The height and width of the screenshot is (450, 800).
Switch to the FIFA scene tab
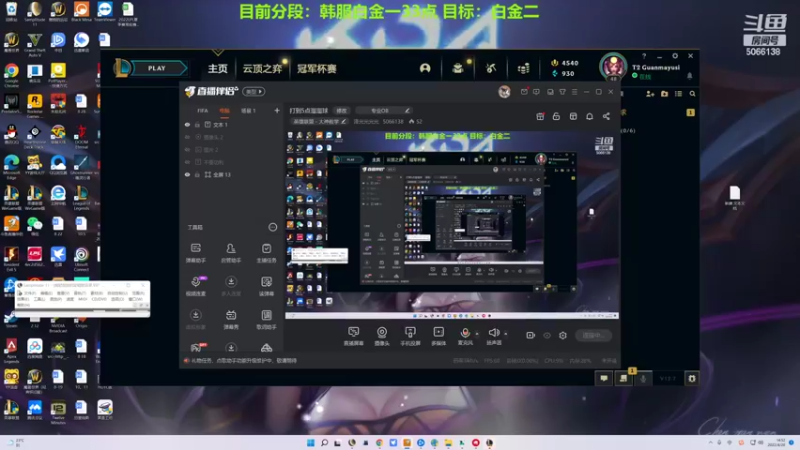(x=203, y=111)
